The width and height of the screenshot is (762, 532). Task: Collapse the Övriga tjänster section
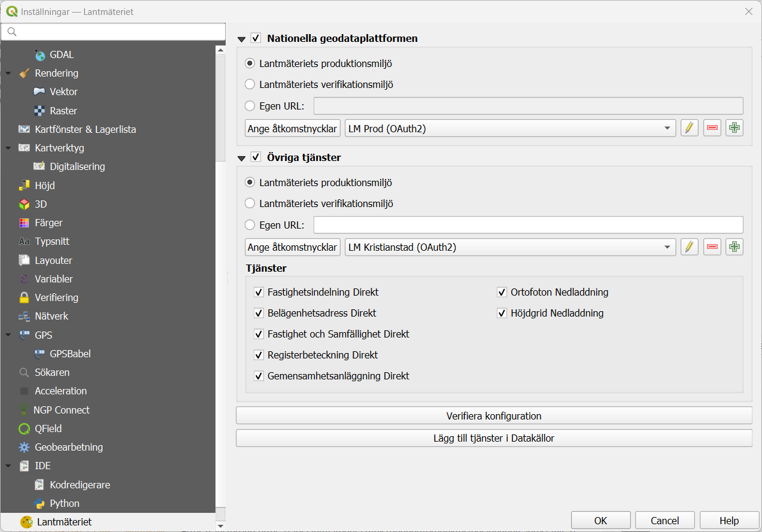point(242,158)
